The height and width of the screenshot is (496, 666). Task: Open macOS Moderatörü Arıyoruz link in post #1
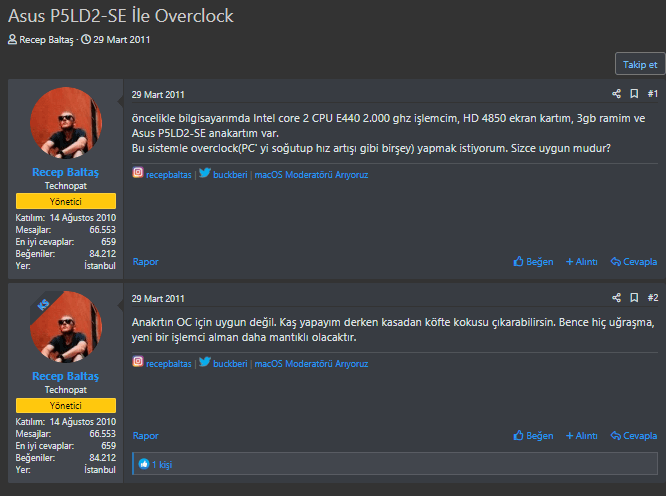pyautogui.click(x=311, y=175)
